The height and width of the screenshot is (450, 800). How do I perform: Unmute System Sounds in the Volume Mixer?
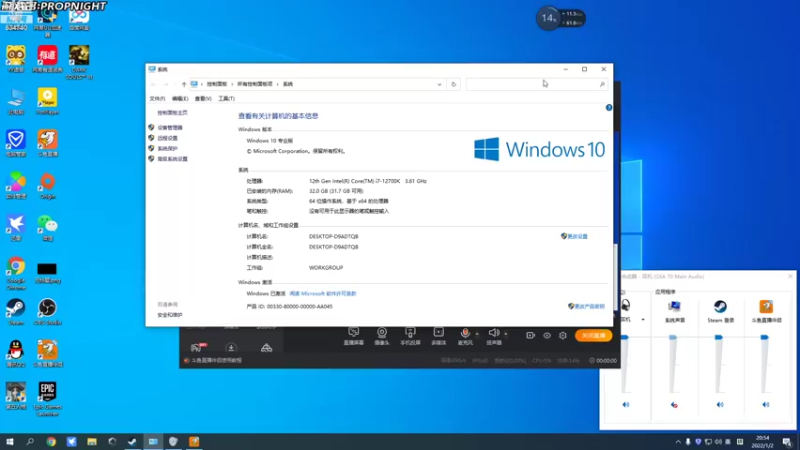(x=674, y=405)
